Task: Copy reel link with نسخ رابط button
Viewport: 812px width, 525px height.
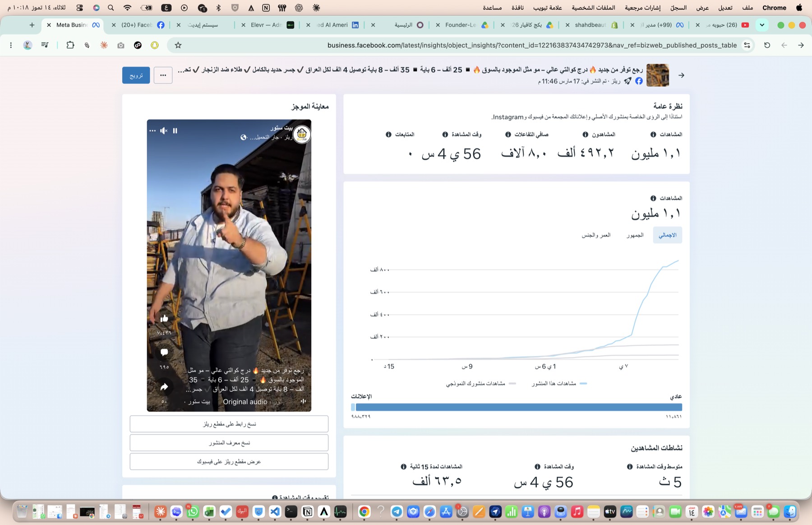Action: [229, 424]
